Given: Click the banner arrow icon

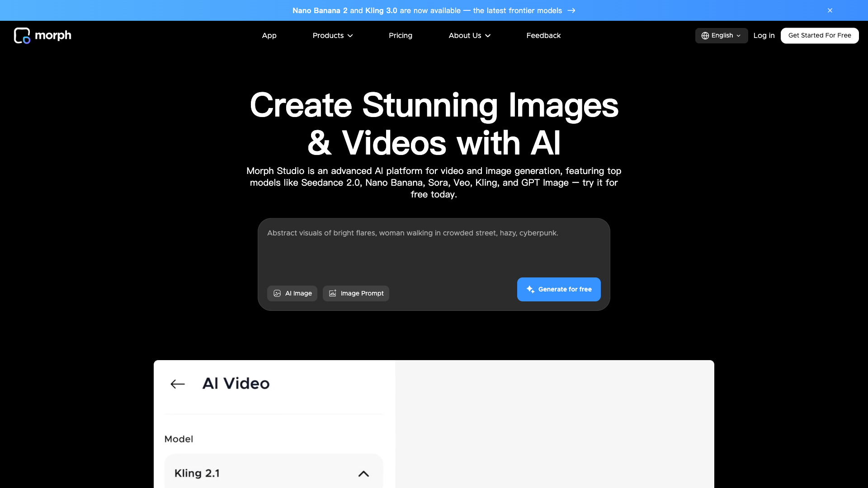Looking at the screenshot, I should point(571,10).
